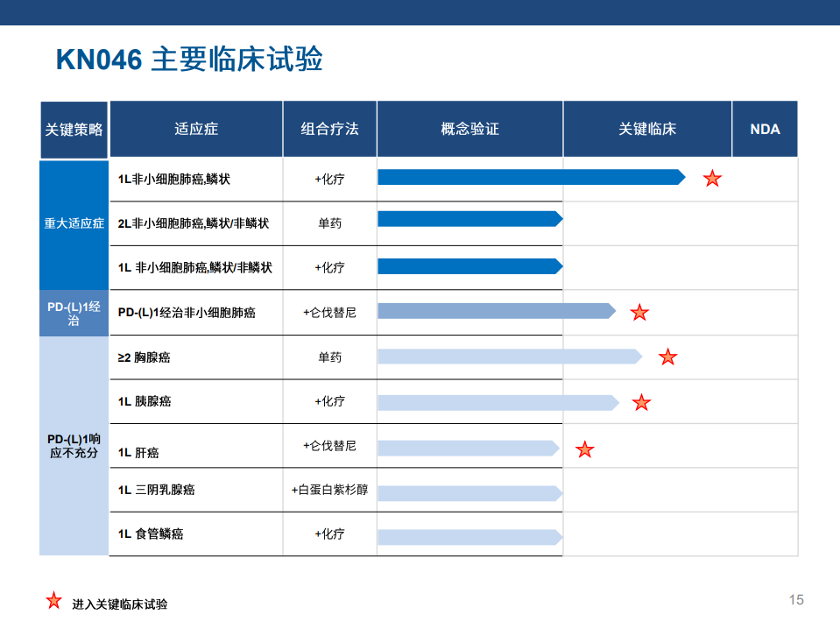The width and height of the screenshot is (840, 629).
Task: Click +化疗 in the 1L 非小细胞肺癌,鳞状/非鳞状 row
Action: [x=329, y=267]
